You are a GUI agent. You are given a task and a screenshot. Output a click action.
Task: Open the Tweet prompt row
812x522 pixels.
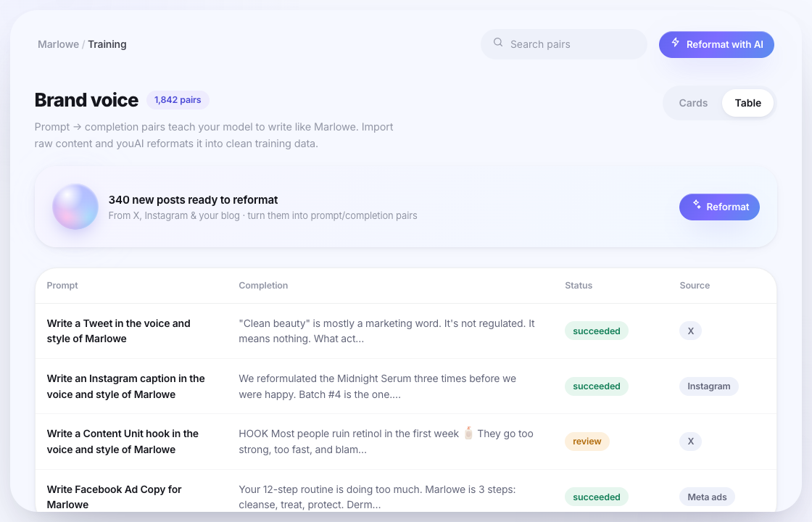[406, 331]
